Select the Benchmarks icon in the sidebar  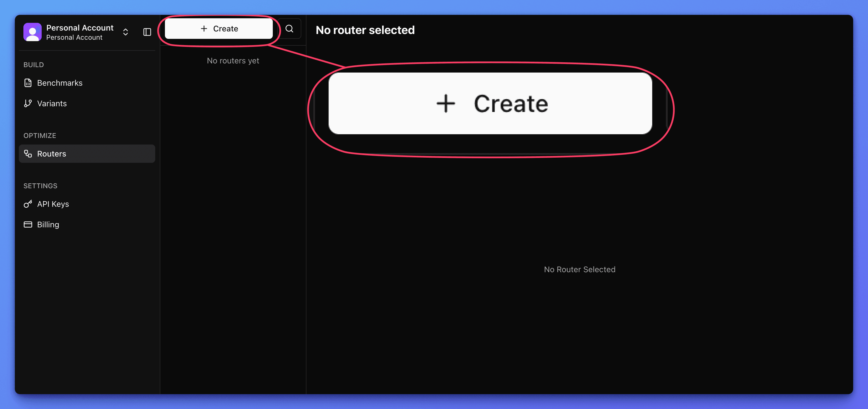[x=28, y=83]
